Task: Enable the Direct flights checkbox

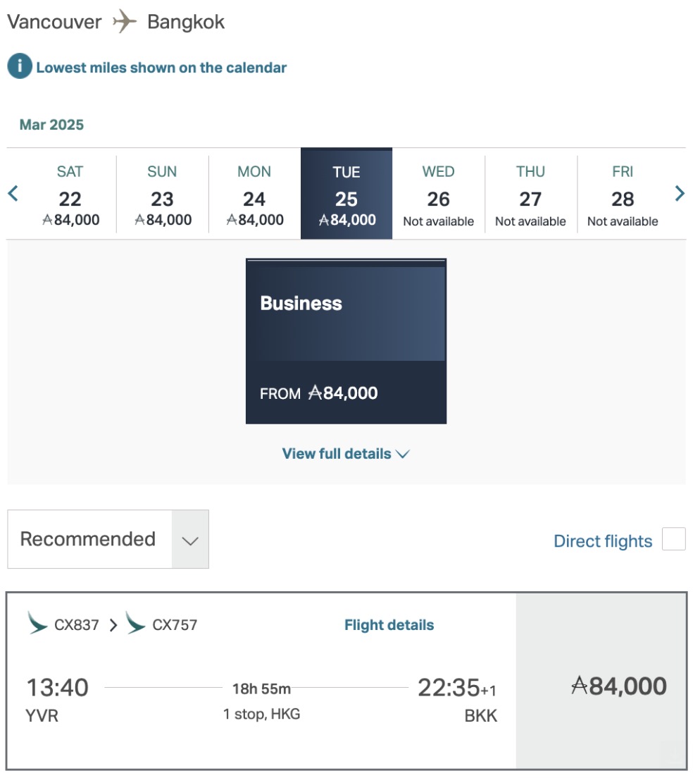Action: tap(674, 538)
